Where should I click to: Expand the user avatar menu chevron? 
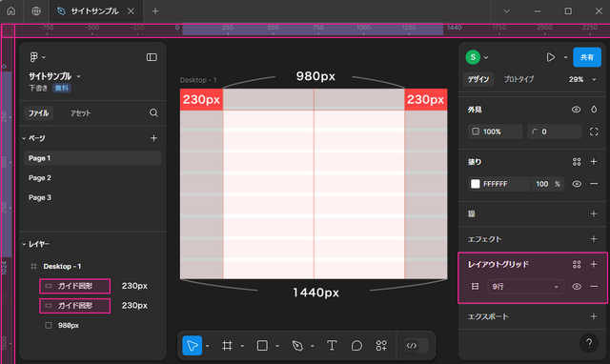[x=486, y=57]
